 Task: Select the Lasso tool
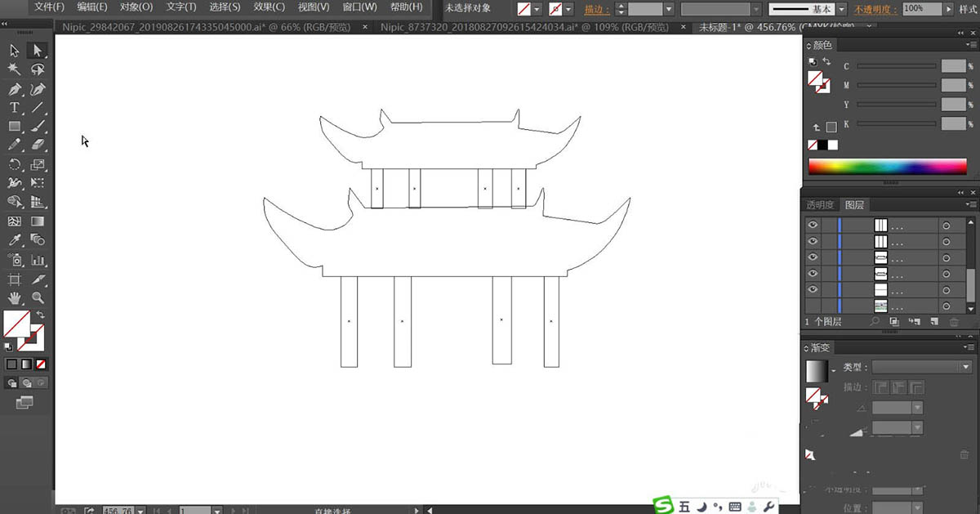click(x=38, y=69)
